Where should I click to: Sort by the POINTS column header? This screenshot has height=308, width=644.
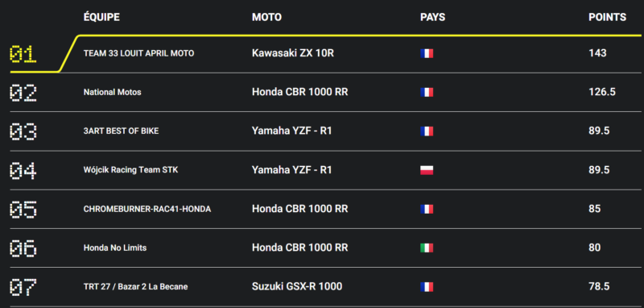[x=608, y=17]
